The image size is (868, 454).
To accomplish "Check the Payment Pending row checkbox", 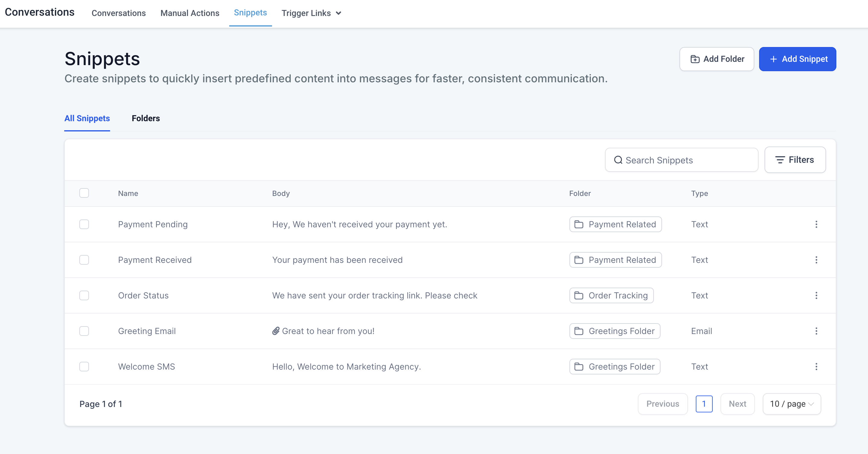I will pos(84,224).
